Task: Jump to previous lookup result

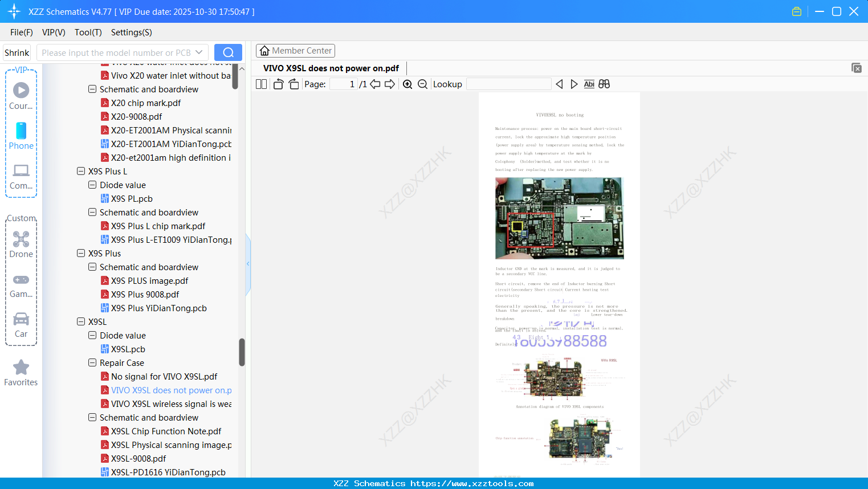Action: pyautogui.click(x=559, y=84)
